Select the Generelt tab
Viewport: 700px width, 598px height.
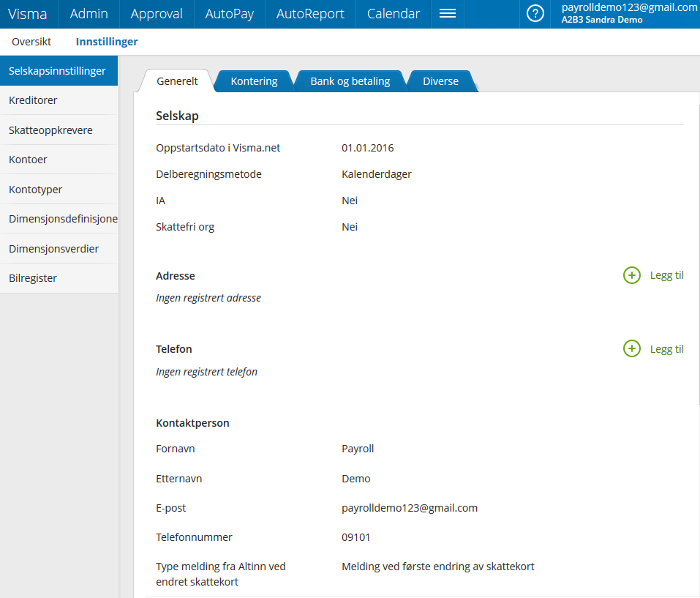coord(177,81)
